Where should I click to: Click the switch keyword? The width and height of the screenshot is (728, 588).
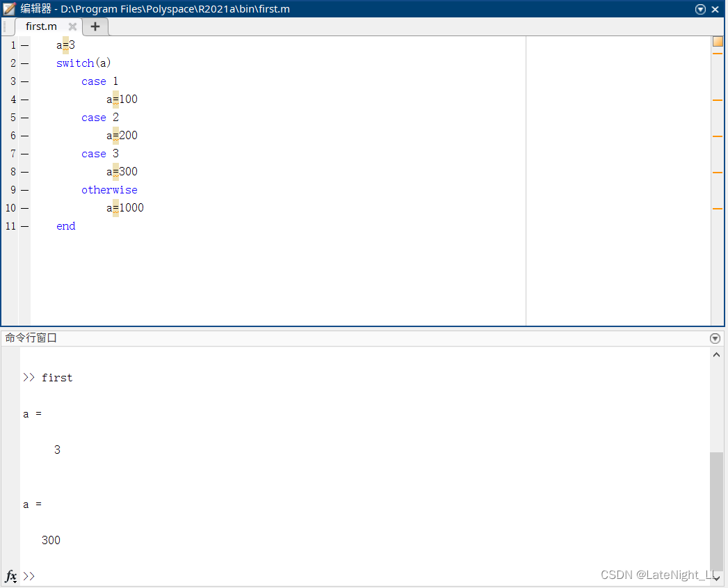[x=75, y=63]
